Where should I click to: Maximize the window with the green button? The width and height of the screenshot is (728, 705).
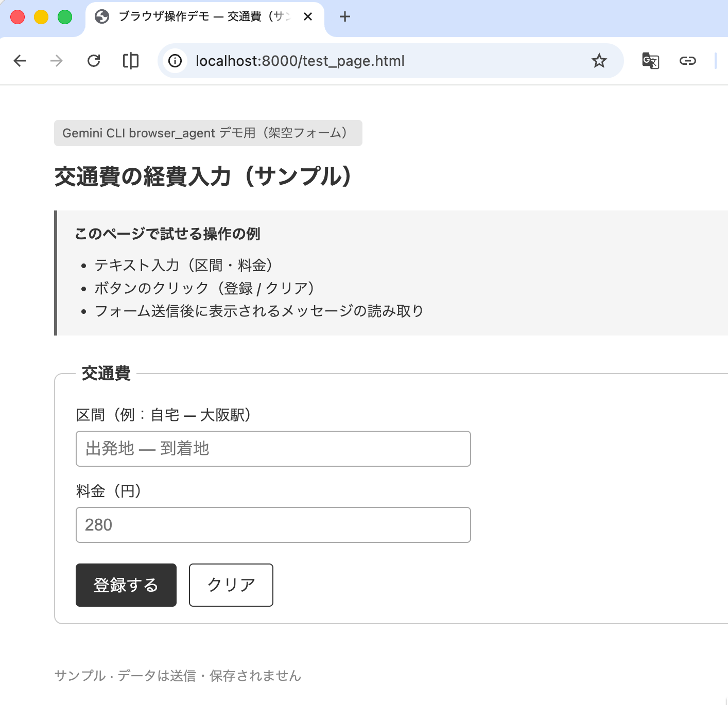point(65,17)
